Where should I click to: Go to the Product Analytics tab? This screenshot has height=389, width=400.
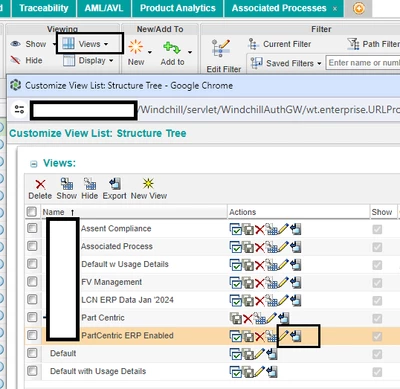[178, 8]
